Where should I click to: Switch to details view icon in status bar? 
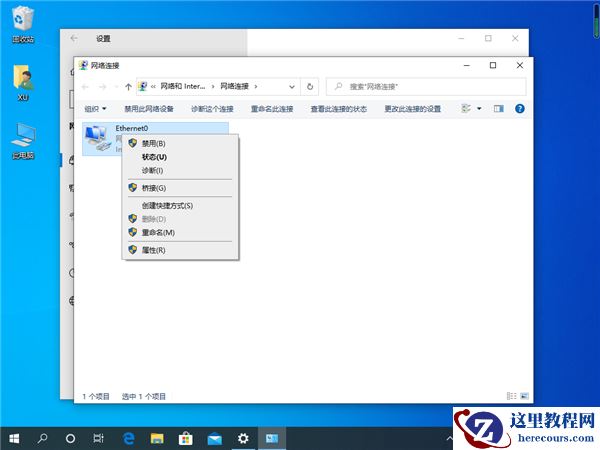tap(511, 396)
